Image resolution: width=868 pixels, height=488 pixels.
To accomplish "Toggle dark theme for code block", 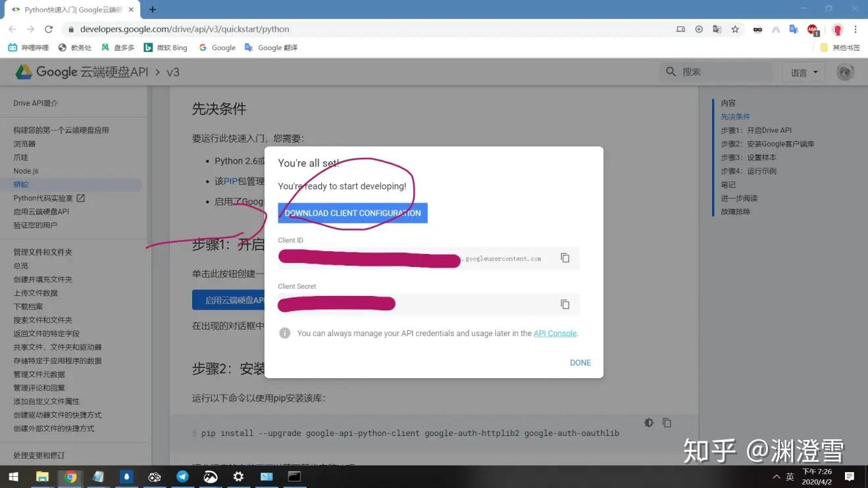I will tap(649, 423).
